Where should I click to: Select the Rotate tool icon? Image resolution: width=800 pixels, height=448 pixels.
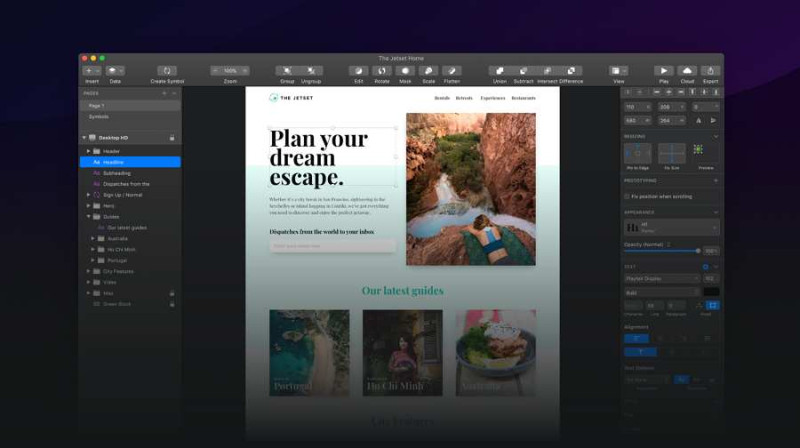tap(382, 71)
